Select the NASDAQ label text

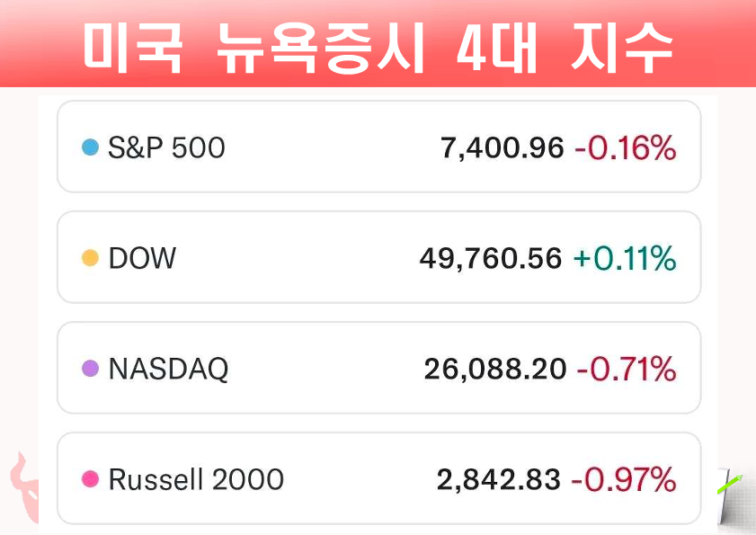pos(168,369)
